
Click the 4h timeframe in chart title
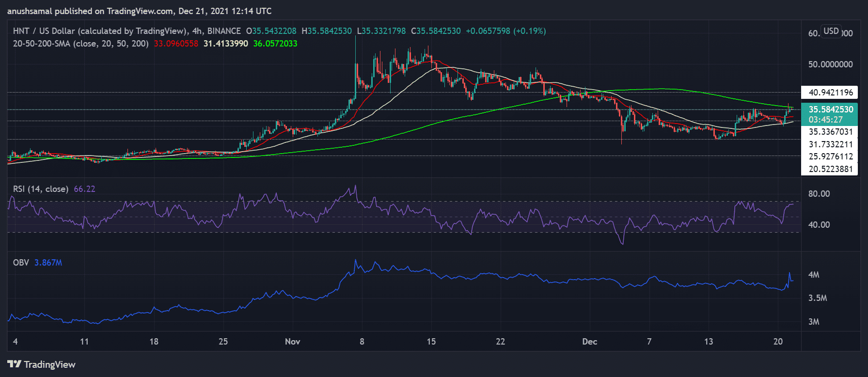tap(197, 31)
